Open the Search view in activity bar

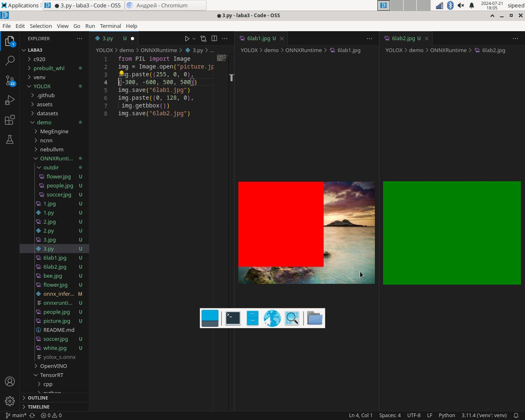pyautogui.click(x=10, y=61)
